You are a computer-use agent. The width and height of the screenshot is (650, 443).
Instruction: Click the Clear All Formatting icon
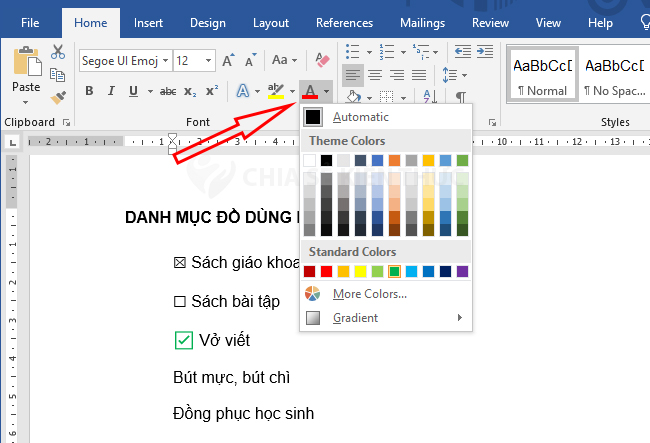[x=321, y=61]
